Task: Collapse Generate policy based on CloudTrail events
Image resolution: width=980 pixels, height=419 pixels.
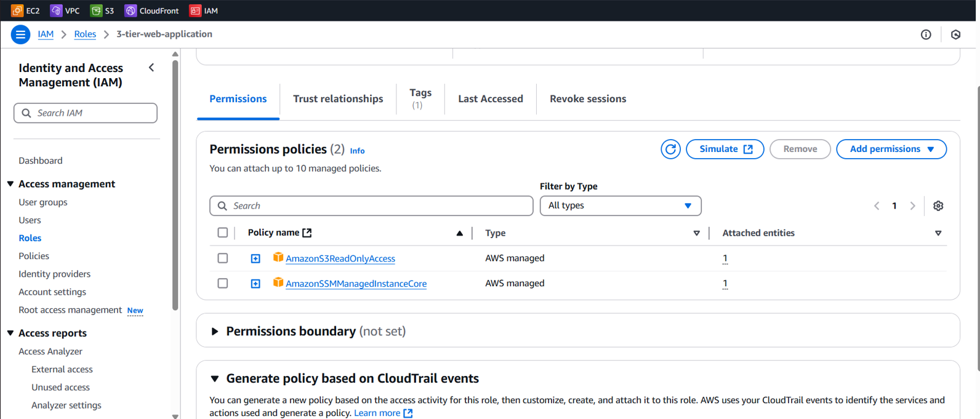Action: [x=215, y=379]
